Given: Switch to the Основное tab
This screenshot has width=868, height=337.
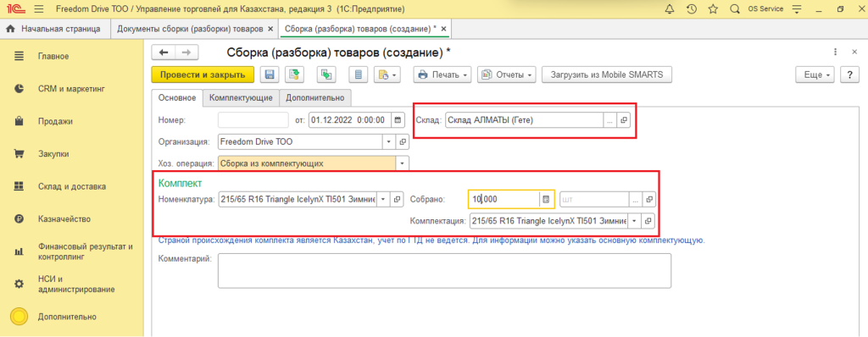Looking at the screenshot, I should point(177,98).
